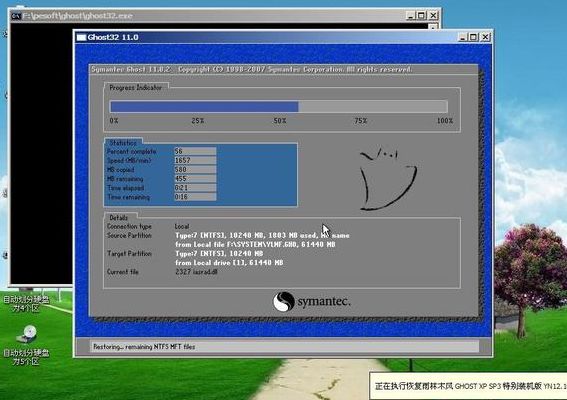This screenshot has width=567, height=400.
Task: Click the Time remaining label
Action: [128, 197]
